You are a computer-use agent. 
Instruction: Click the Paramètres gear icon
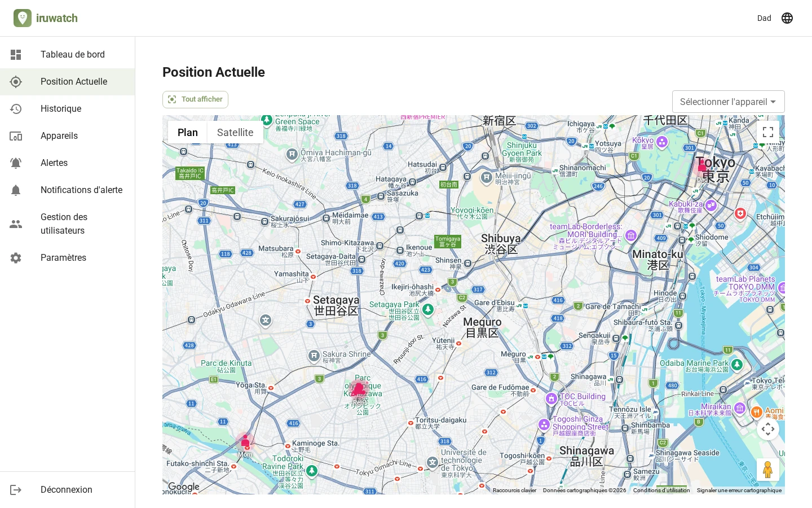point(16,258)
